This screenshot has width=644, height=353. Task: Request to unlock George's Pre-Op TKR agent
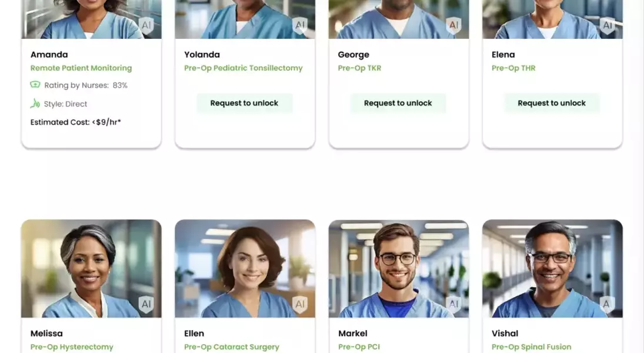point(398,103)
